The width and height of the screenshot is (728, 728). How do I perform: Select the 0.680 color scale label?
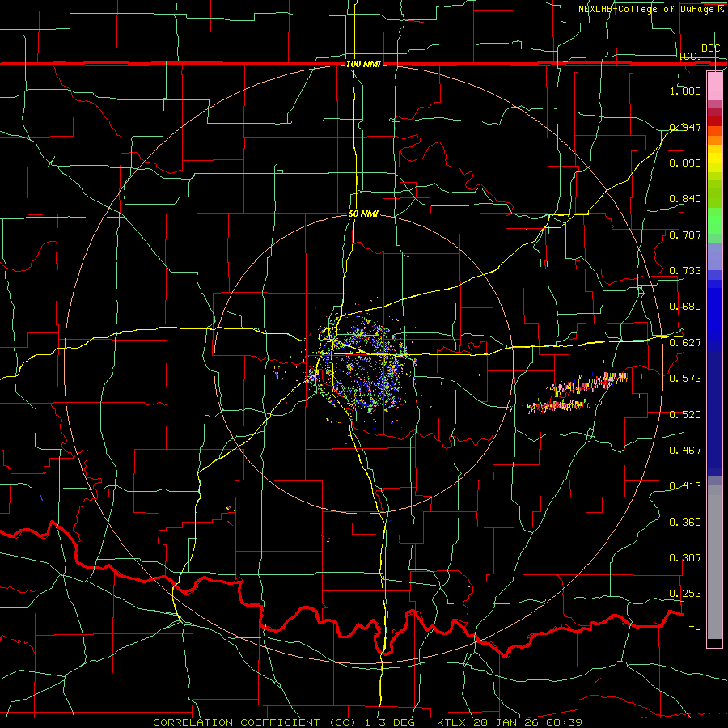685,307
